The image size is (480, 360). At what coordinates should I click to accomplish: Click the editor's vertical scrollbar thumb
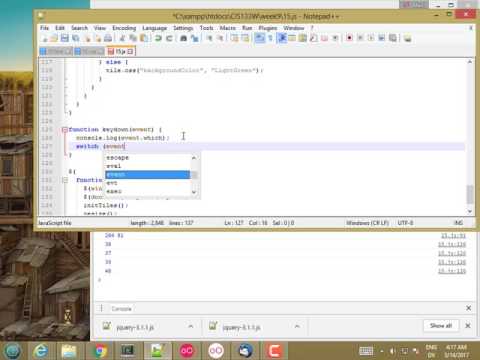point(470,194)
